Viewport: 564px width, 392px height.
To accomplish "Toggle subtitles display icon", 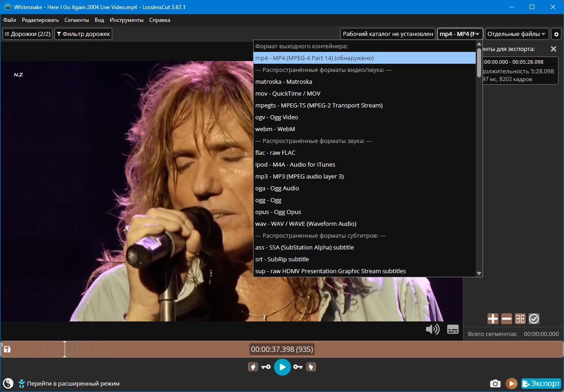I will (453, 329).
